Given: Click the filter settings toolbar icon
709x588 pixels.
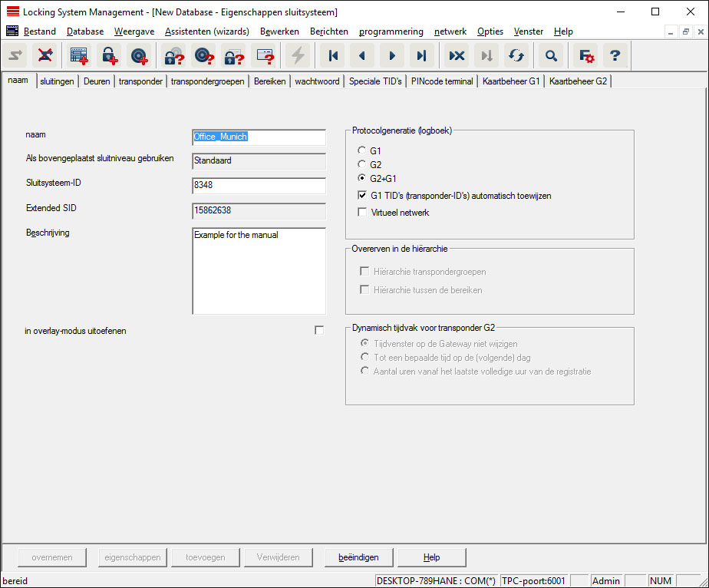Looking at the screenshot, I should click(x=586, y=55).
